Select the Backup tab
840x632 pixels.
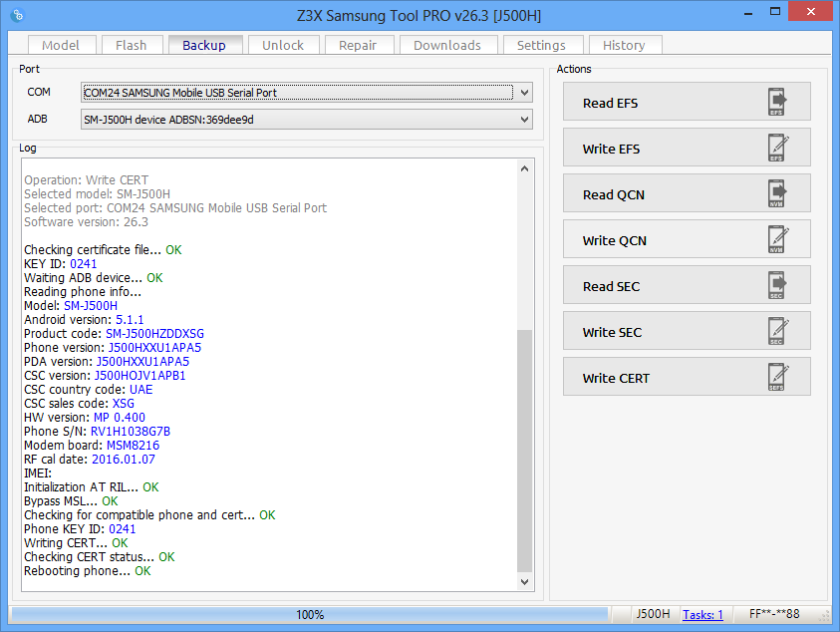[x=204, y=45]
